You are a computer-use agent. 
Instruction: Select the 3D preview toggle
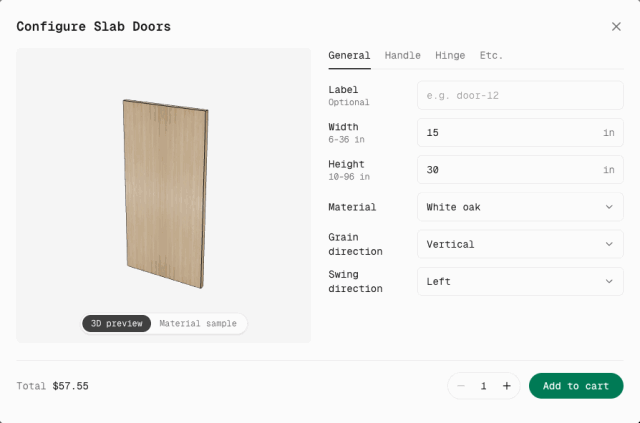pos(116,323)
